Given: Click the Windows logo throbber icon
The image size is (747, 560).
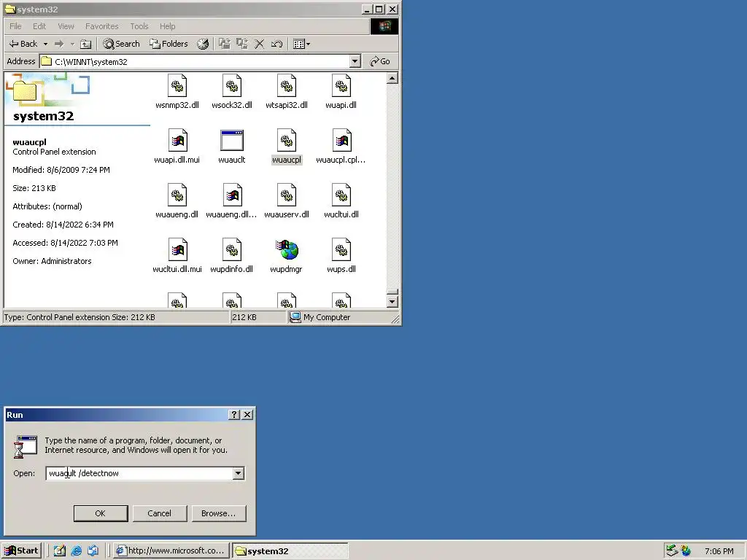Looking at the screenshot, I should (x=384, y=26).
